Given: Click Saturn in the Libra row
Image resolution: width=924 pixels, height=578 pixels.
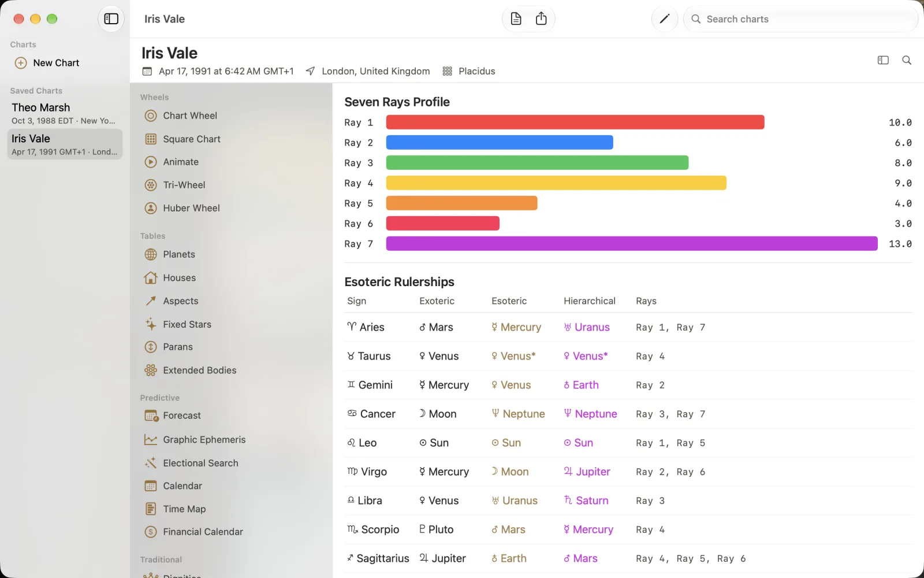Looking at the screenshot, I should [586, 501].
